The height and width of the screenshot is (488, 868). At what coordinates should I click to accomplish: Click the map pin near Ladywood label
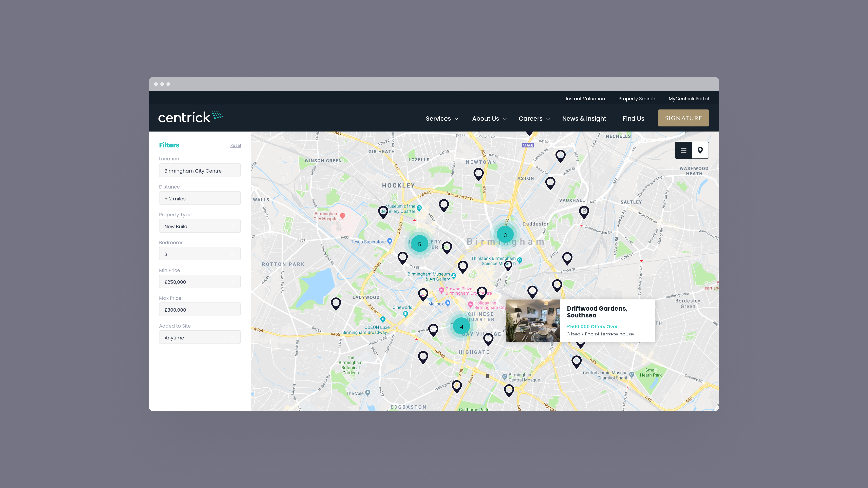[336, 303]
